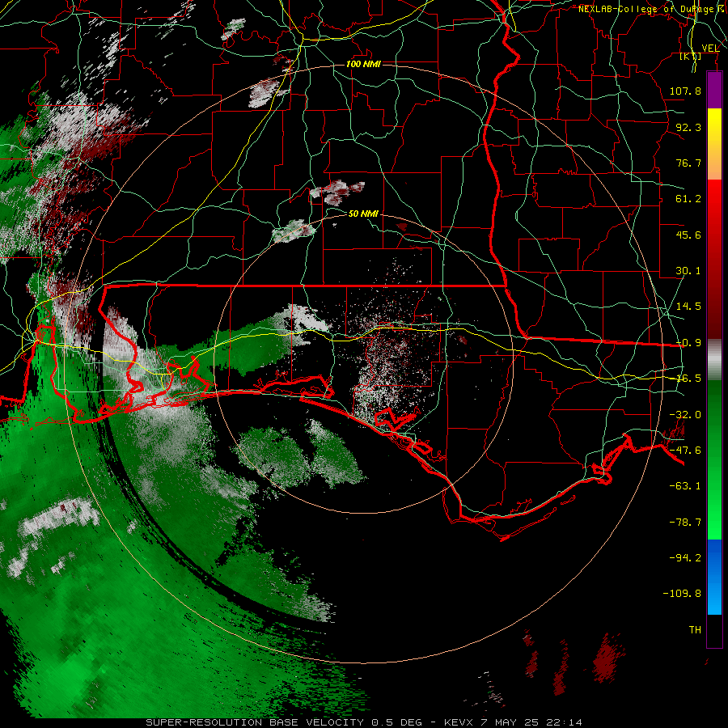Click the 30.1 velocity scale value

click(x=688, y=271)
